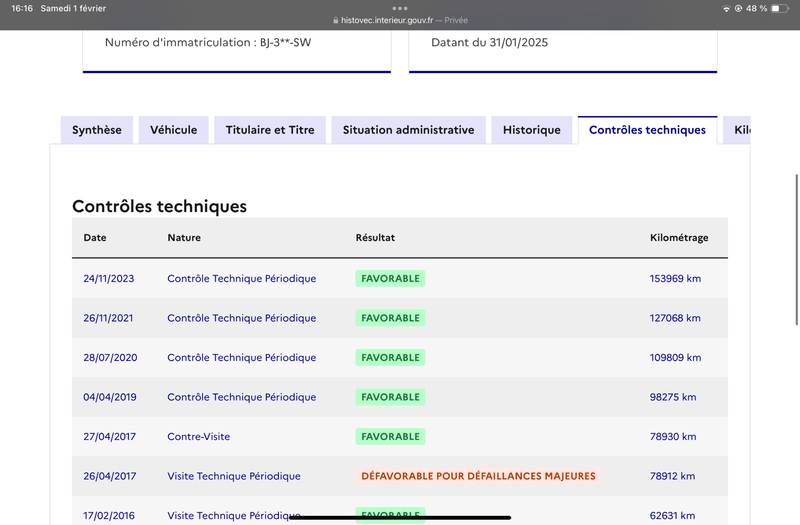The height and width of the screenshot is (525, 800).
Task: Click the Kilométrage column header
Action: [x=679, y=238]
